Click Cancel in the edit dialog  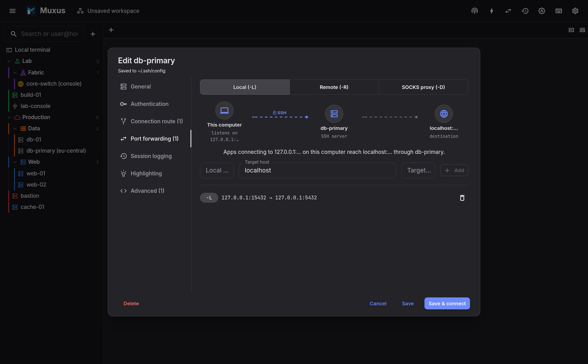[x=378, y=304]
